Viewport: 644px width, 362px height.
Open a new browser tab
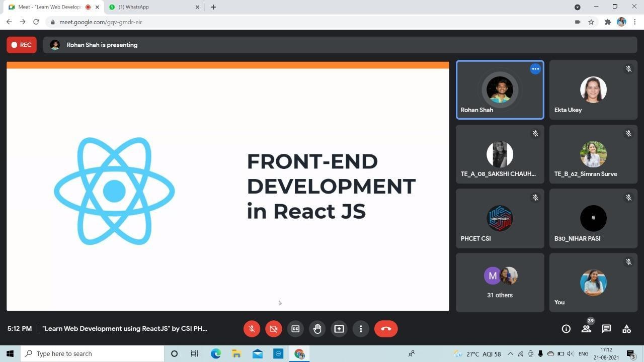[x=213, y=7]
